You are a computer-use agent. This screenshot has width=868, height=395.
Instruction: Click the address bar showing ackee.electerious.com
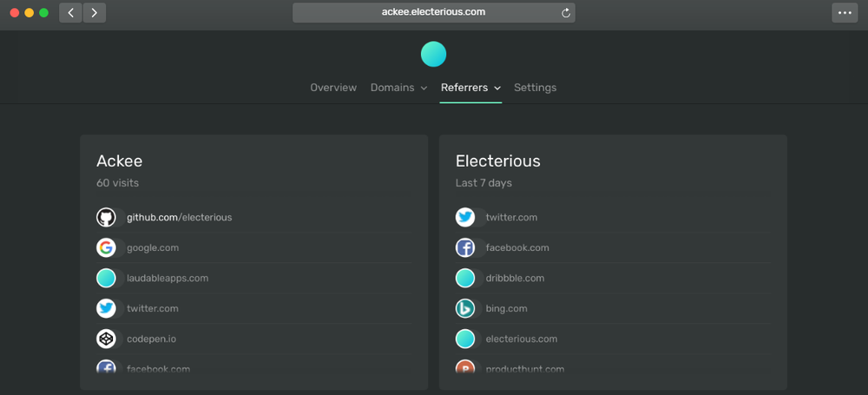(x=432, y=13)
